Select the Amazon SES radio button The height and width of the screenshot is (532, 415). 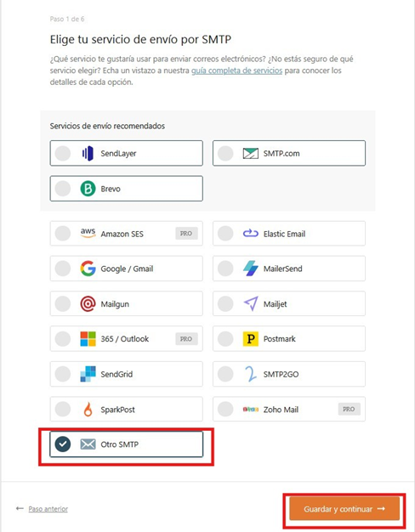click(x=63, y=234)
